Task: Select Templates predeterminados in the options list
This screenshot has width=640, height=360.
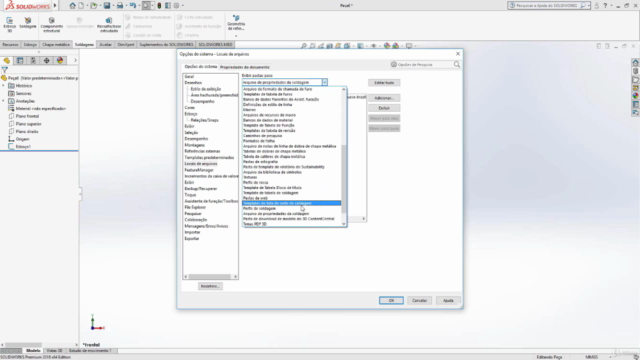Action: [x=209, y=158]
